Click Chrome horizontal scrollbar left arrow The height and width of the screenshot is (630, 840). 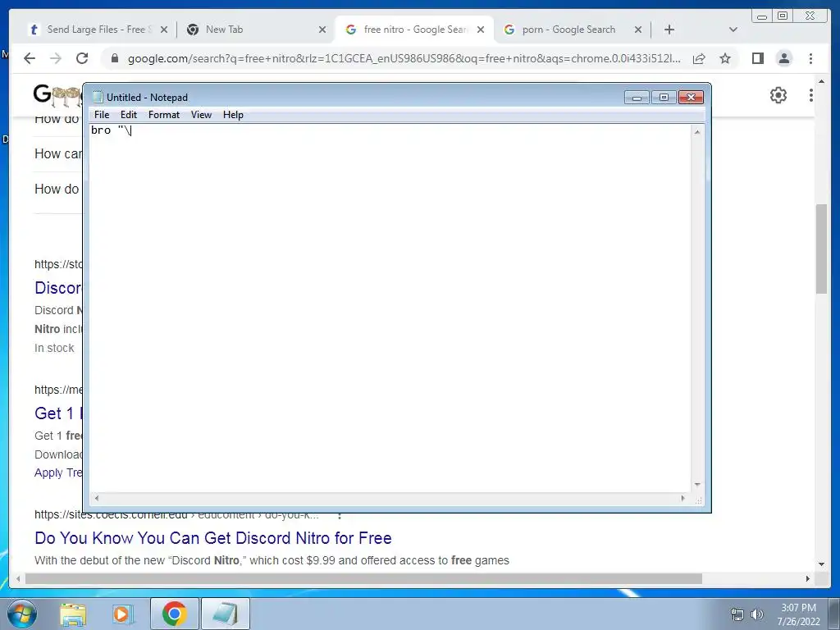pos(18,578)
